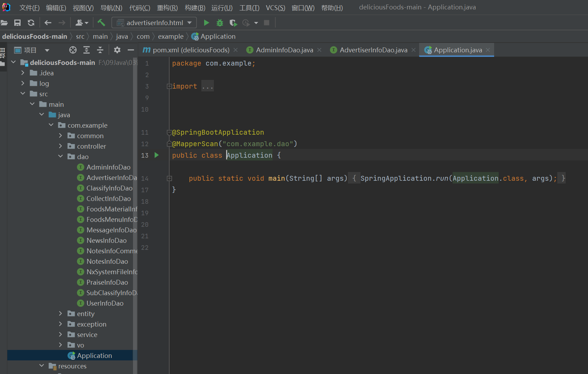Open project panel settings gear

coord(117,50)
